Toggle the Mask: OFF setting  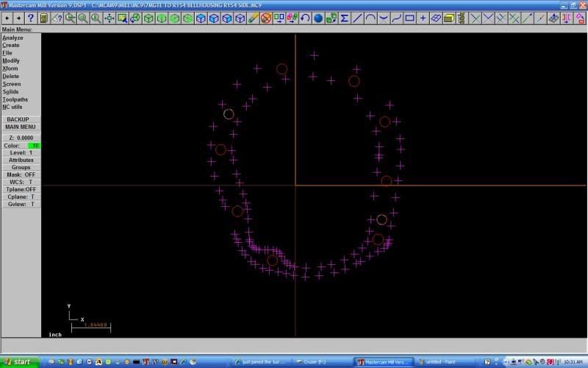click(x=21, y=174)
